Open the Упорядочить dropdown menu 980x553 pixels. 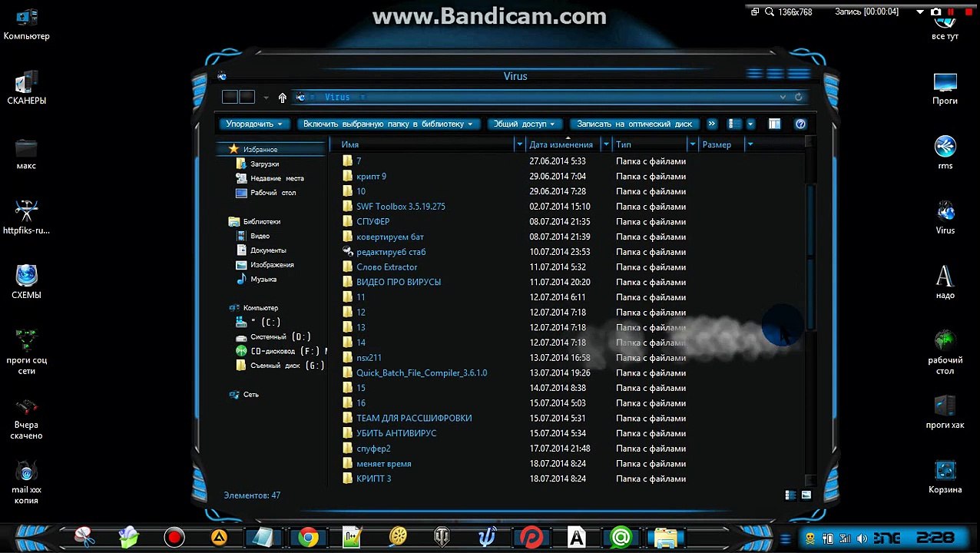[x=253, y=124]
